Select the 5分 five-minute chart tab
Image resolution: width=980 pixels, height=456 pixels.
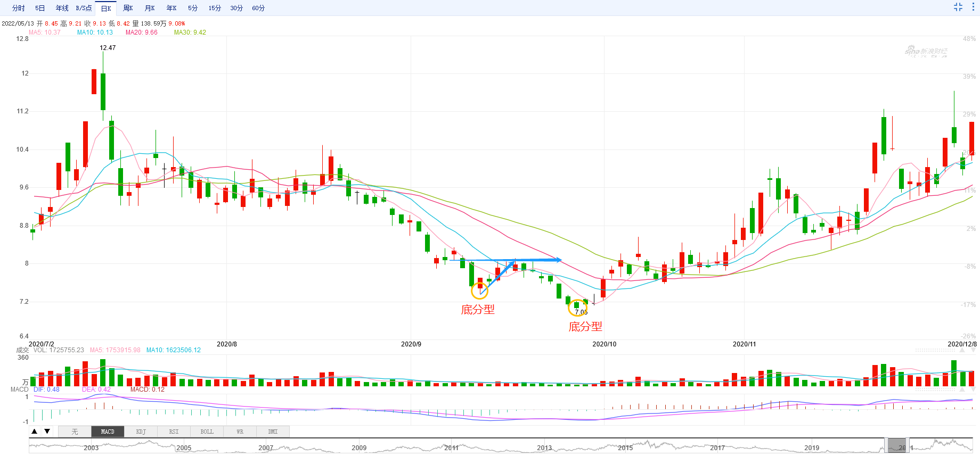[193, 8]
